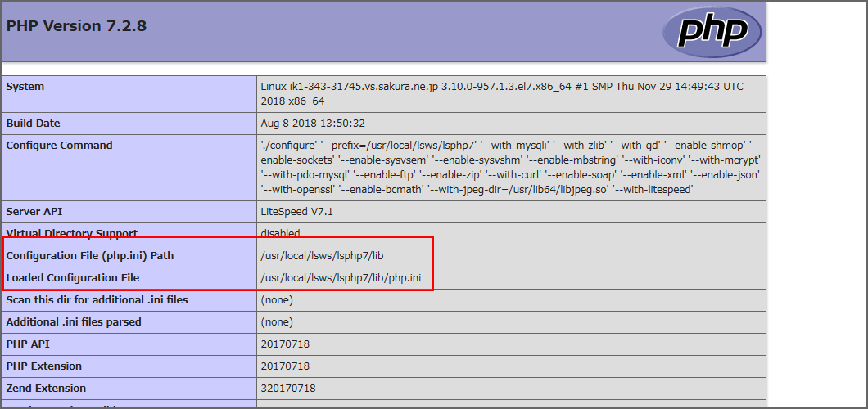868x409 pixels.
Task: Click the PHP API value 20170718
Action: click(285, 344)
